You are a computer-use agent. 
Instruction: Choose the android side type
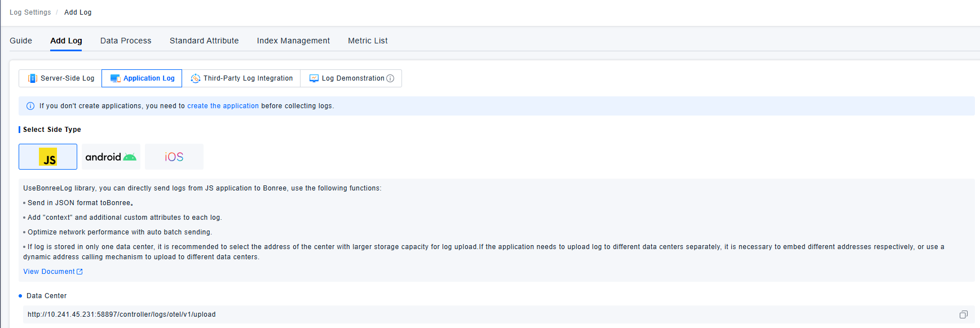click(x=111, y=157)
